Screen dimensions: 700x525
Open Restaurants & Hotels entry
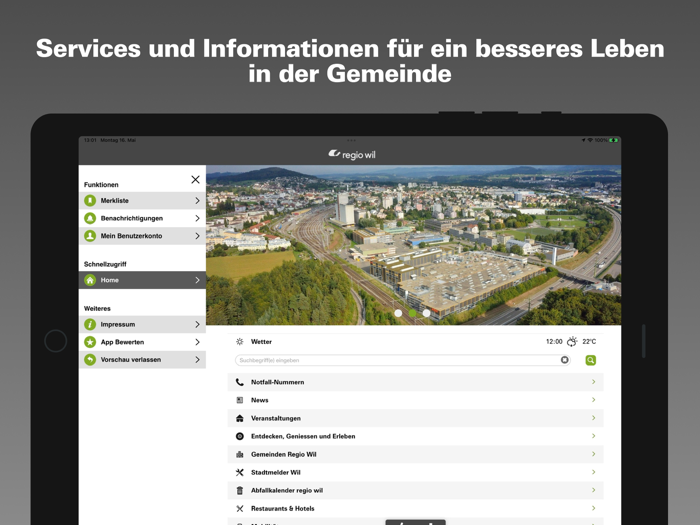click(x=416, y=508)
